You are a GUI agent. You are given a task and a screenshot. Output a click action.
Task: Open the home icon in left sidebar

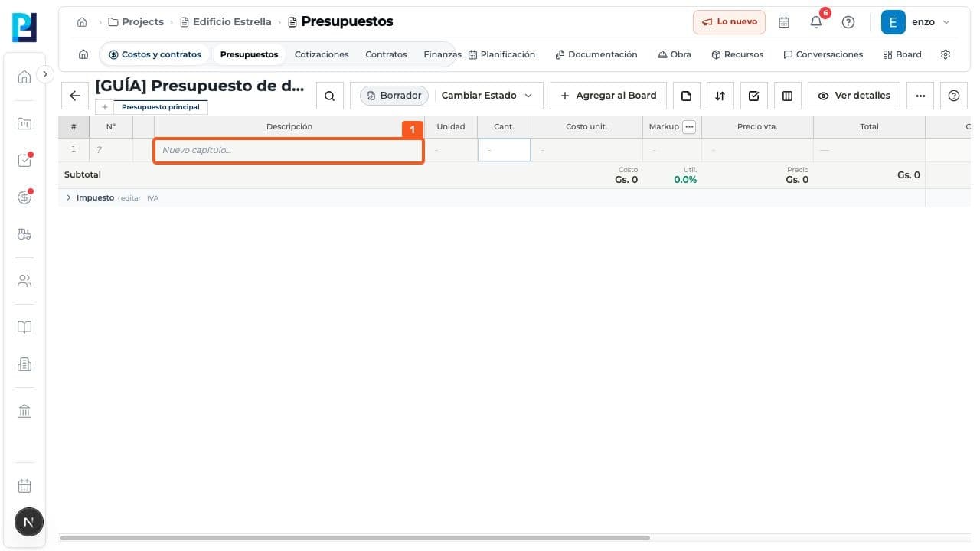24,77
